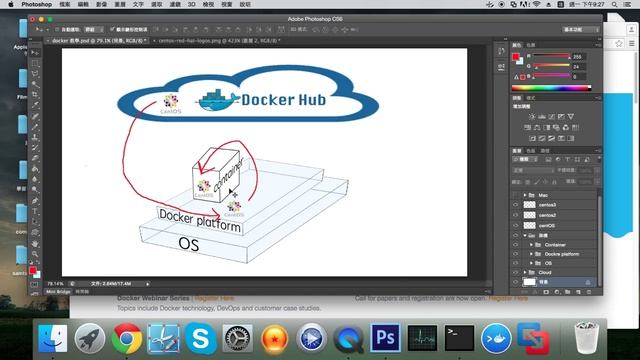The height and width of the screenshot is (360, 640).
Task: Open the workspace switcher dropdown
Action: [581, 29]
